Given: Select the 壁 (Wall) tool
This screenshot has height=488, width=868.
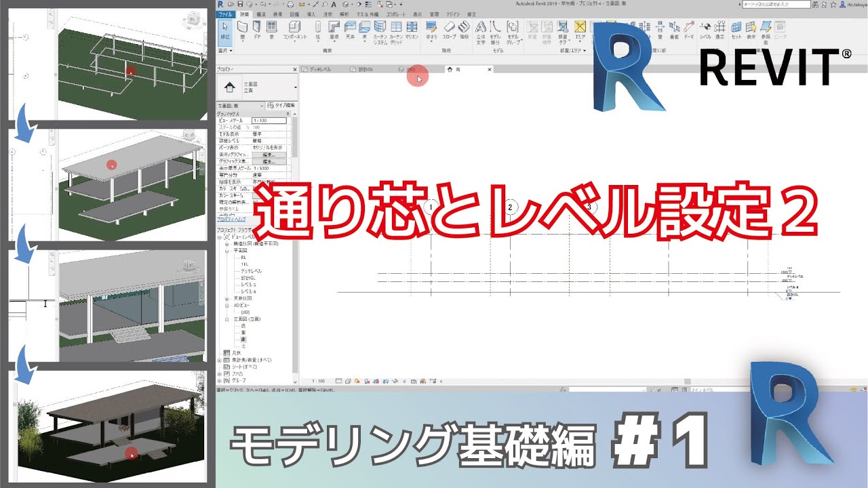Looking at the screenshot, I should (241, 30).
